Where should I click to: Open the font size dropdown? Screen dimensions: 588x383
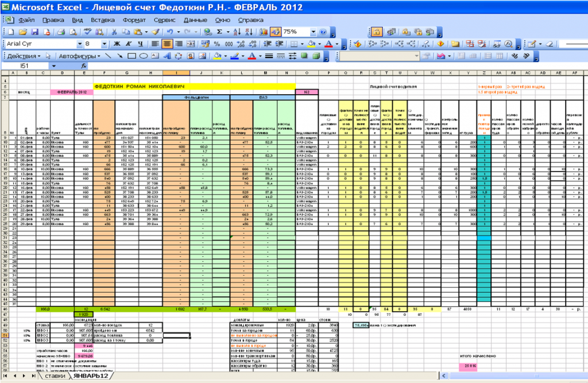point(104,44)
